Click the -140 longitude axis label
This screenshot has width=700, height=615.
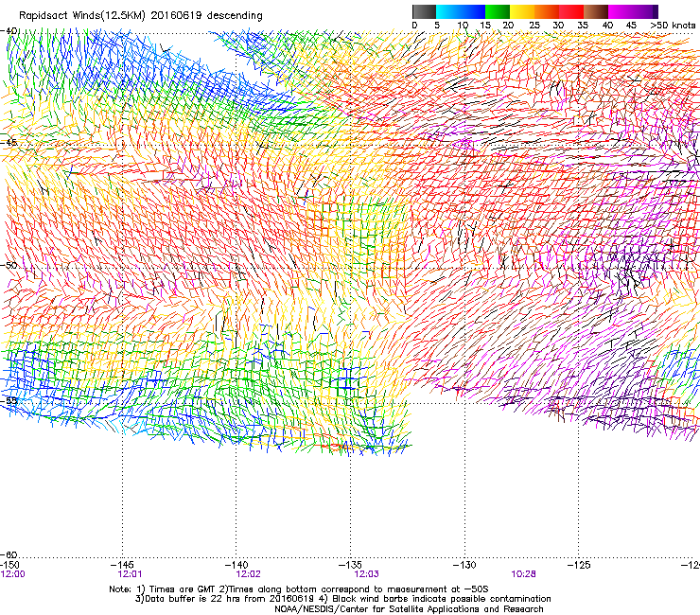pos(236,565)
